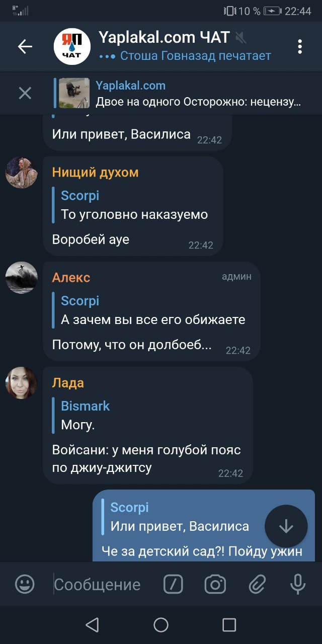Tap Android recent apps square button
Screen dimensions: 322x644
click(229, 625)
